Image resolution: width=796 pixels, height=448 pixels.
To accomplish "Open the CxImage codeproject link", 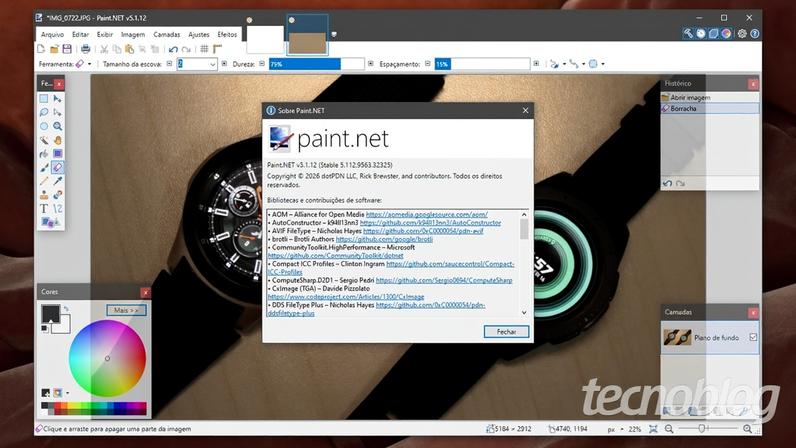I will coord(346,297).
